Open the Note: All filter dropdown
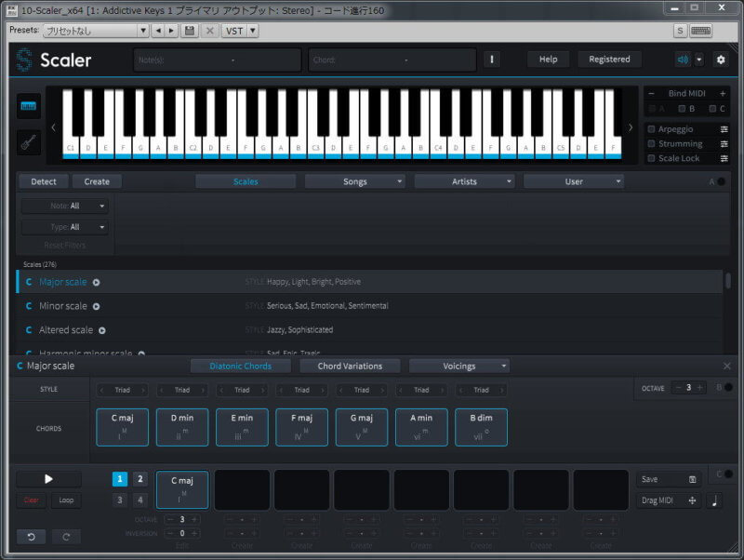 coord(64,206)
